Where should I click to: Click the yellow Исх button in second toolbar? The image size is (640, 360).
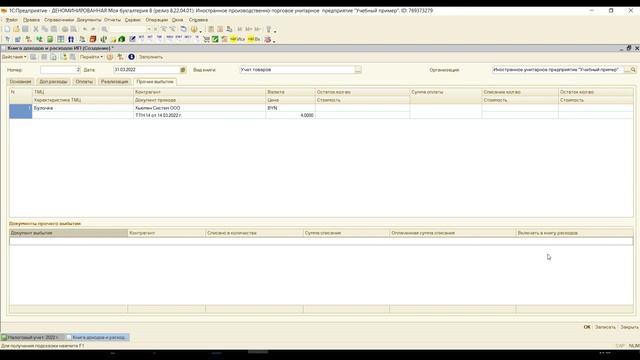coord(237,39)
